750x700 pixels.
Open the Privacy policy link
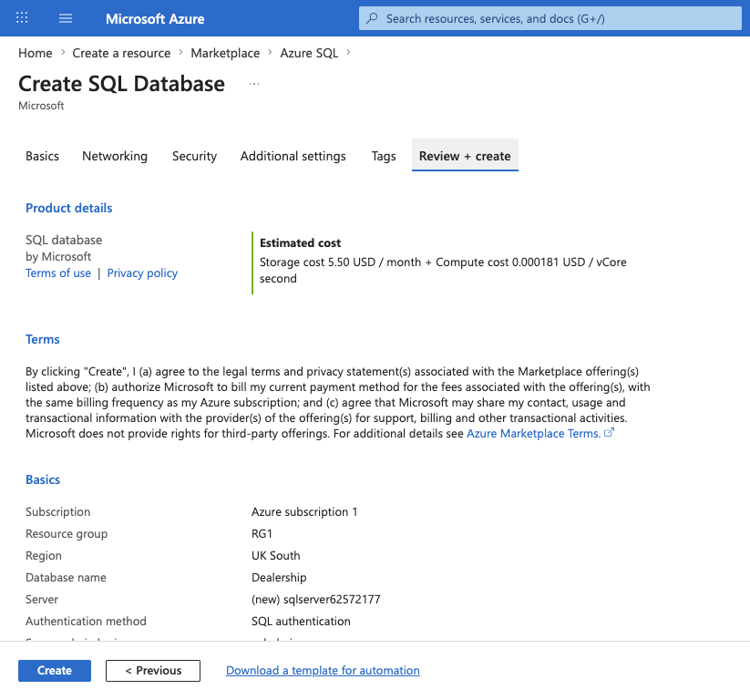pos(142,273)
